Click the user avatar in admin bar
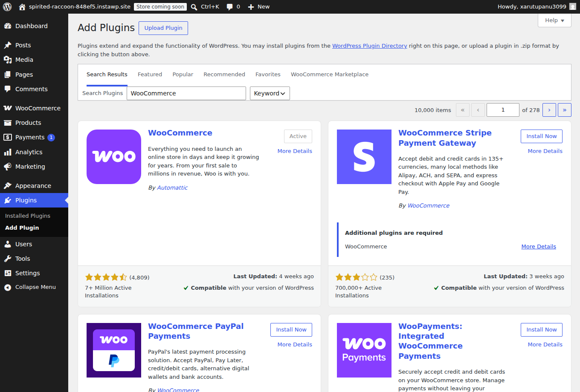This screenshot has height=392, width=580. pyautogui.click(x=573, y=7)
